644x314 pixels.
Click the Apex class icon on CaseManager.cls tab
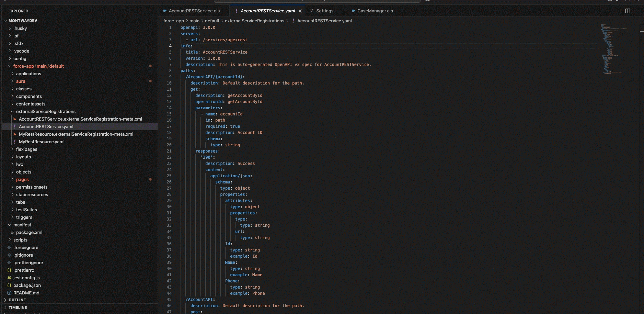(353, 11)
